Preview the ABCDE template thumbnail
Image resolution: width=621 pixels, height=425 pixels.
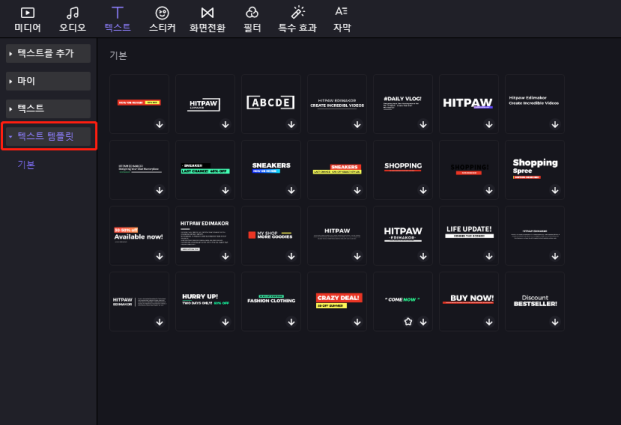point(271,104)
